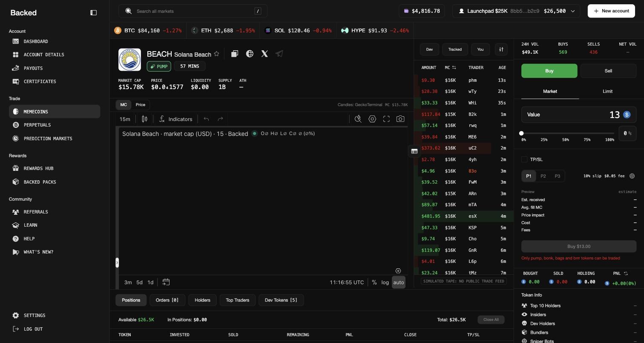The image size is (644, 343).
Task: Take chart snapshot camera icon
Action: click(400, 119)
